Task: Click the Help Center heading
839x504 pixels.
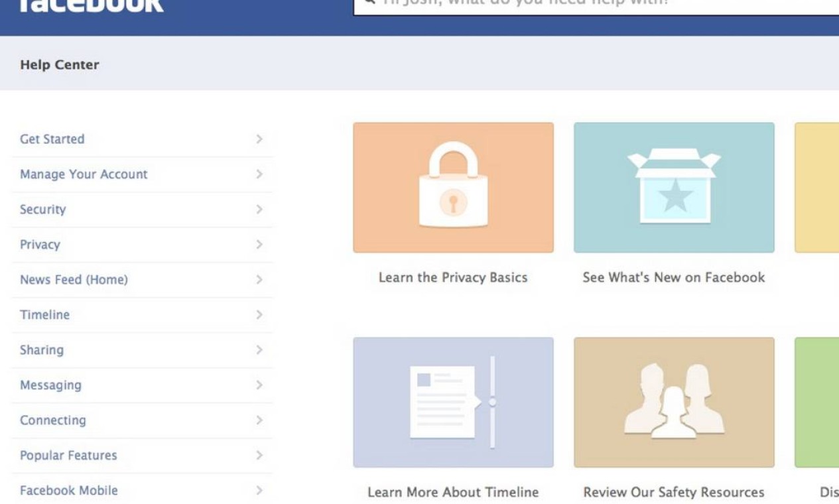Action: coord(60,65)
